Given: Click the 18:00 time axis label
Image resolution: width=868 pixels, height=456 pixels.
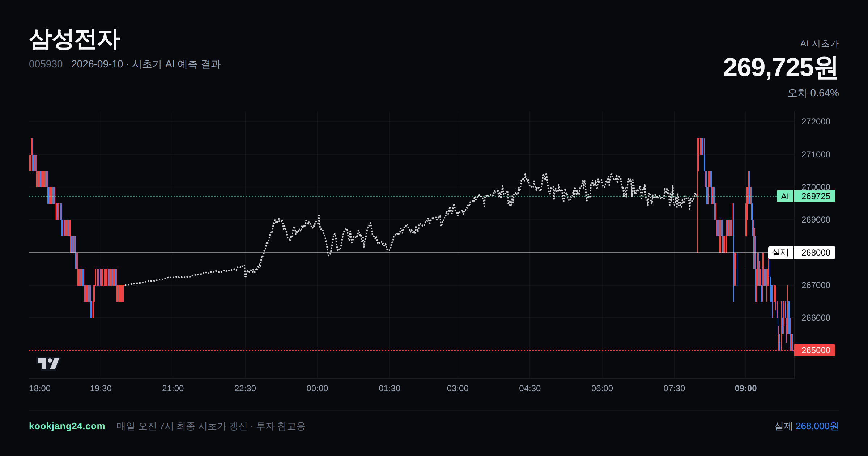Looking at the screenshot, I should [40, 388].
